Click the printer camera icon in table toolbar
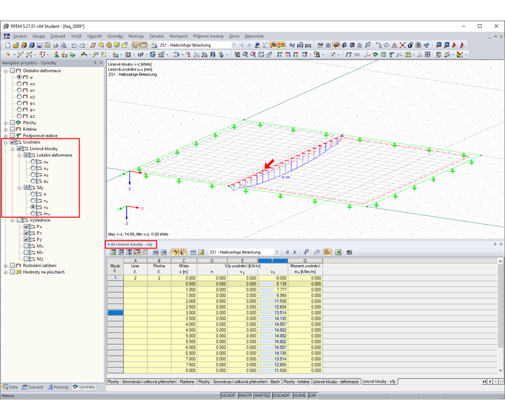 tap(350, 252)
